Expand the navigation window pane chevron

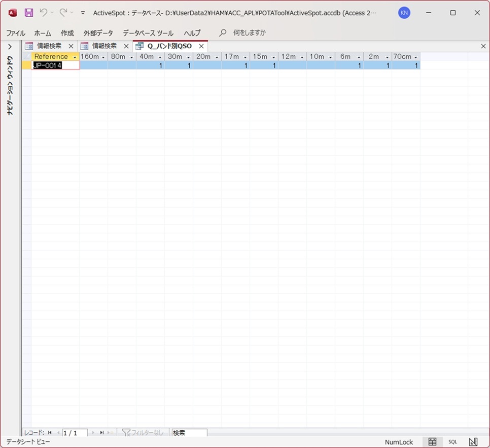coord(10,47)
